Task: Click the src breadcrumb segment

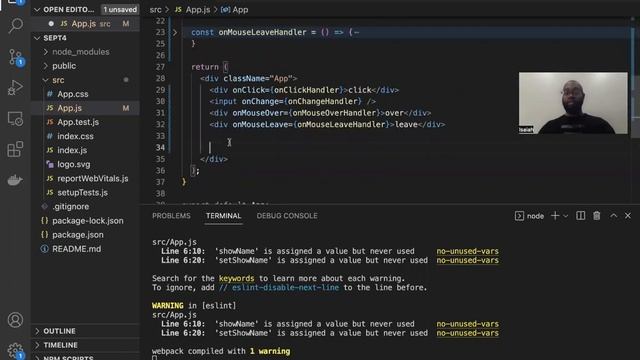Action: 156,9
